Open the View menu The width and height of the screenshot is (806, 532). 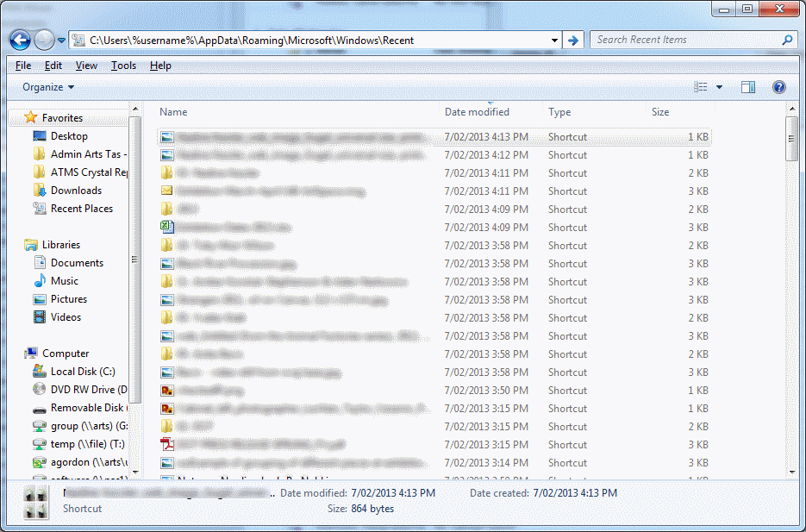pyautogui.click(x=86, y=65)
